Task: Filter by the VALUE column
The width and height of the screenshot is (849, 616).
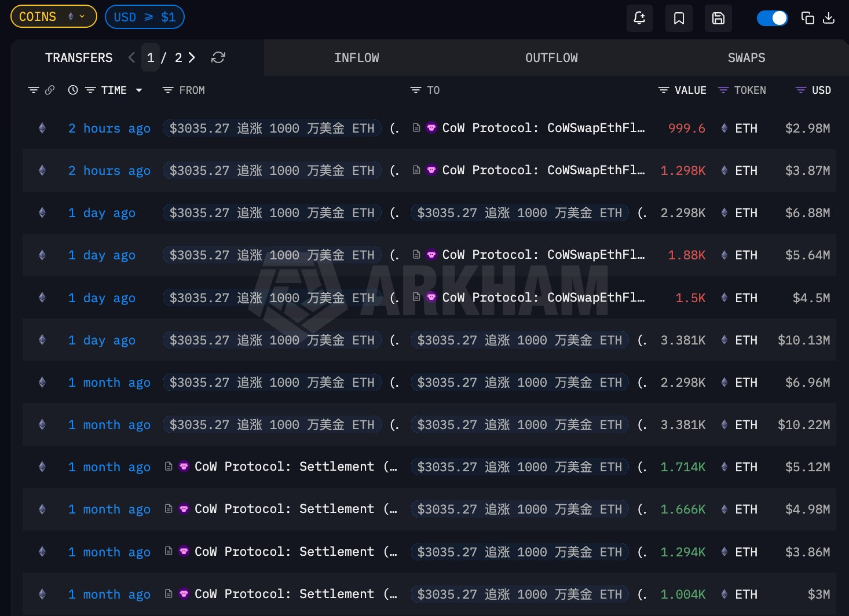Action: (664, 90)
